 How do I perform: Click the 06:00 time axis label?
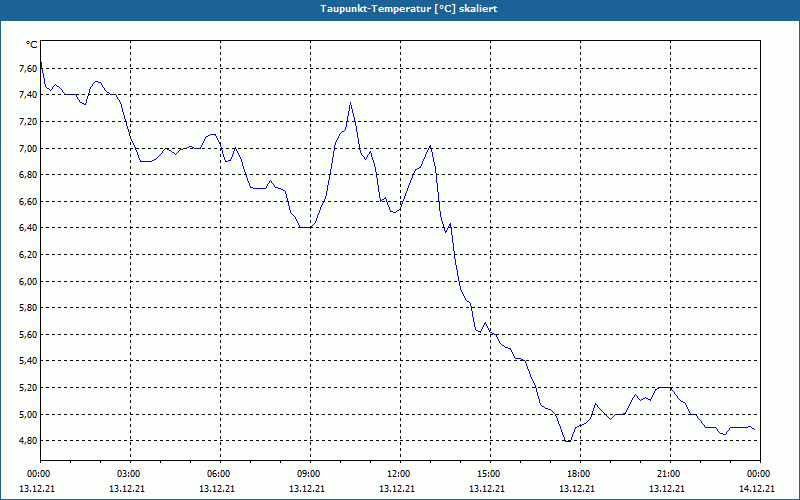click(220, 474)
